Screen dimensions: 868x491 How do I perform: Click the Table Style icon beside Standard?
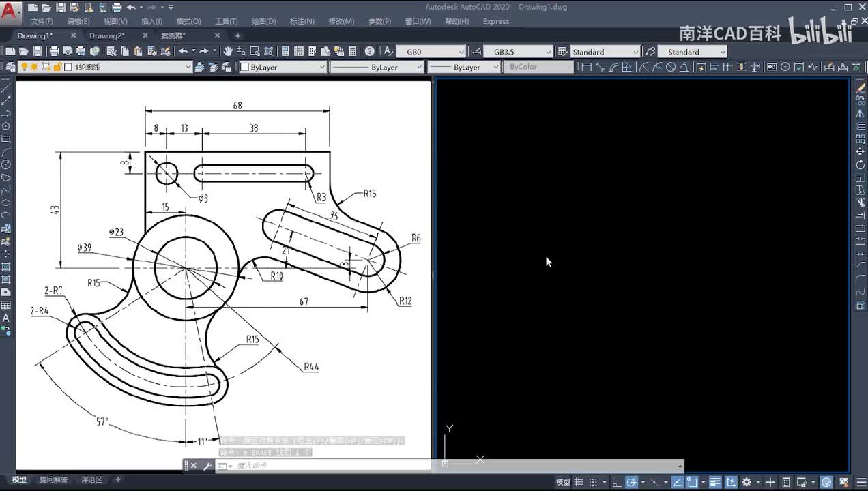[x=563, y=51]
